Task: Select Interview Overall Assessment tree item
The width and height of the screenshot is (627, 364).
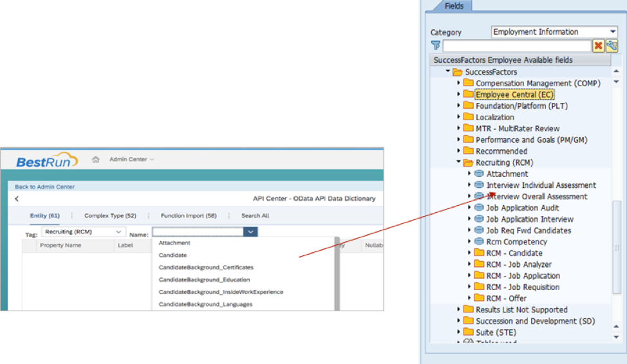Action: [537, 197]
